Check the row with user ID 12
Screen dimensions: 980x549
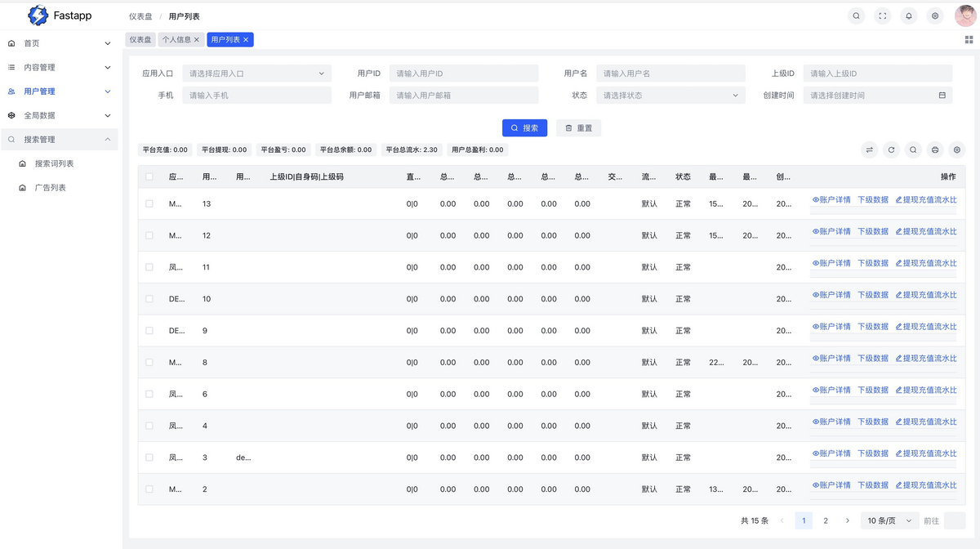click(x=149, y=235)
